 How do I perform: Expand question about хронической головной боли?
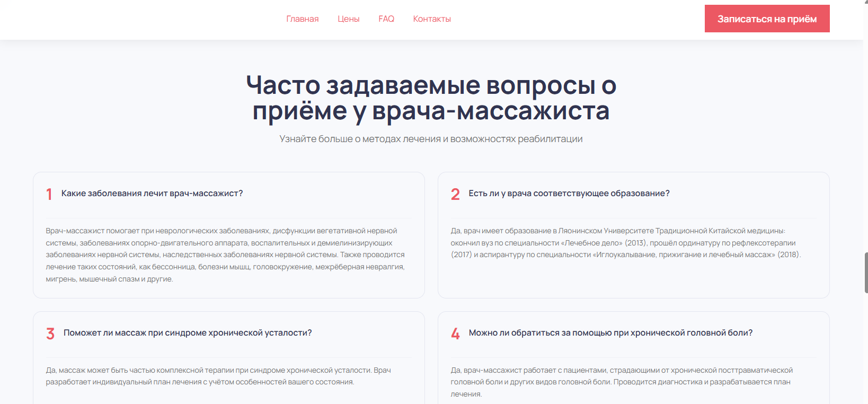610,333
